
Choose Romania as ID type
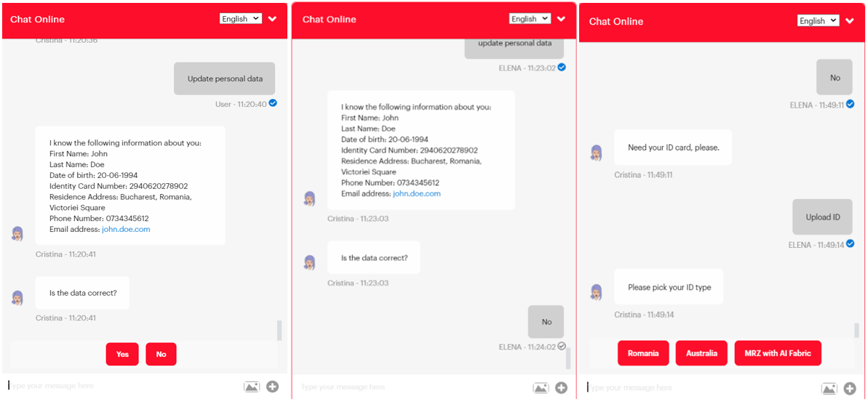(x=643, y=353)
